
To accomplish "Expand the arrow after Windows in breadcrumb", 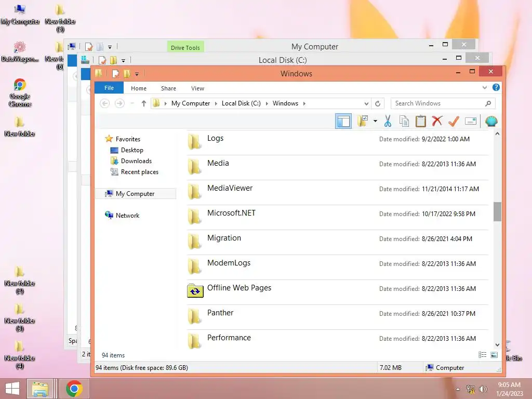I will 304,103.
